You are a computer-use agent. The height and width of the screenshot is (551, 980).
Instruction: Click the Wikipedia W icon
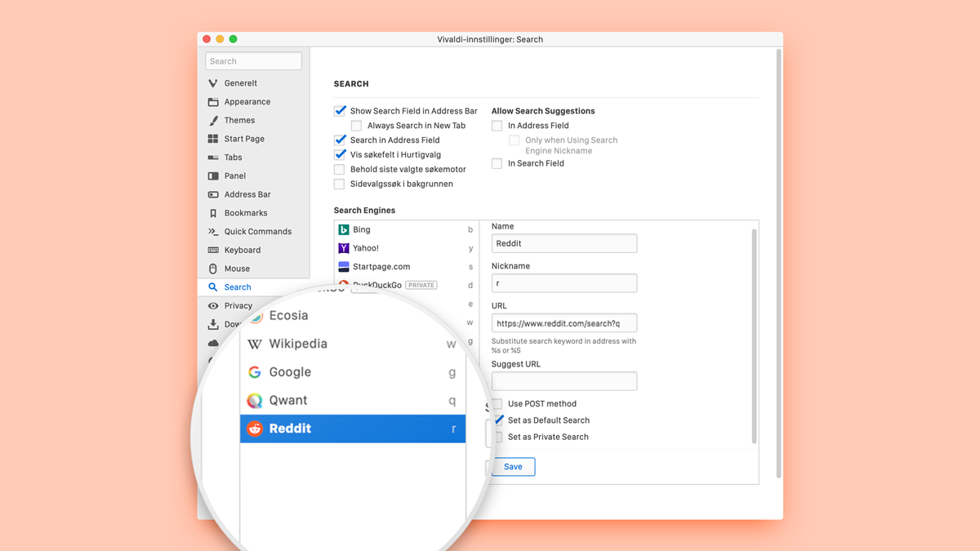coord(255,344)
